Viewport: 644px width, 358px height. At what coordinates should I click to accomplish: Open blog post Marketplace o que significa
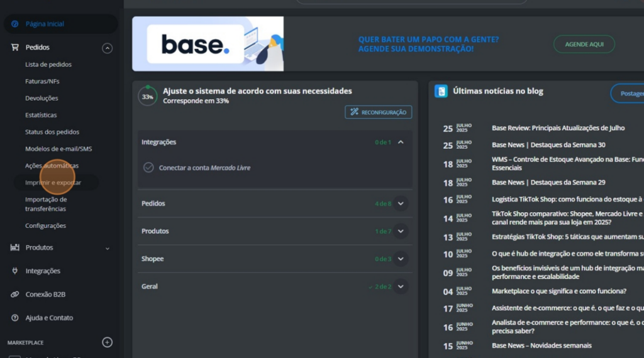pos(558,291)
